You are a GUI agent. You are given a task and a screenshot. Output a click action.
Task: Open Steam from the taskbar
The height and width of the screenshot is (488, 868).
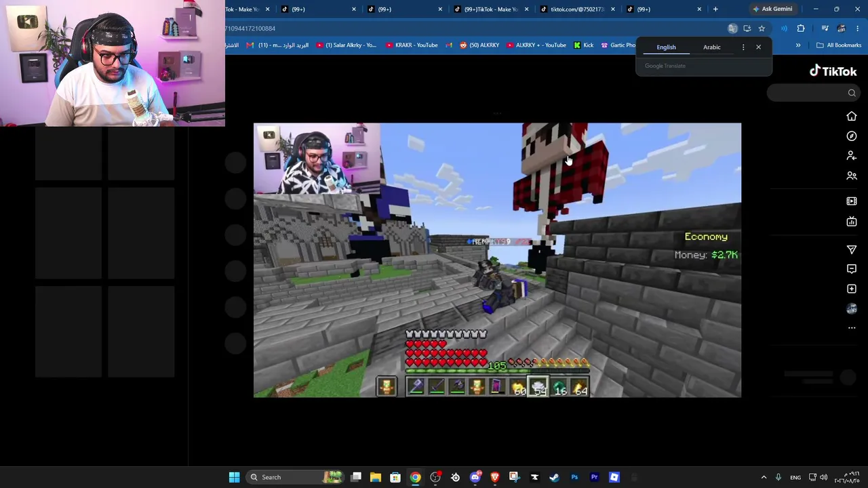(554, 477)
